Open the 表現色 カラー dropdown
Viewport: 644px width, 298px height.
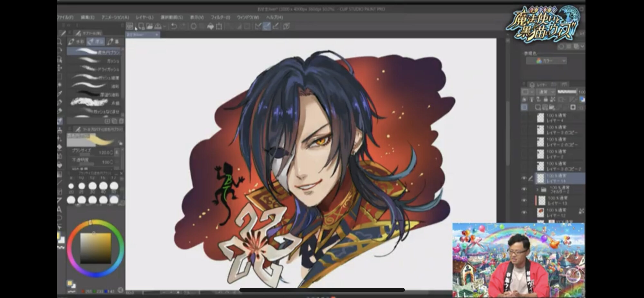[x=546, y=61]
